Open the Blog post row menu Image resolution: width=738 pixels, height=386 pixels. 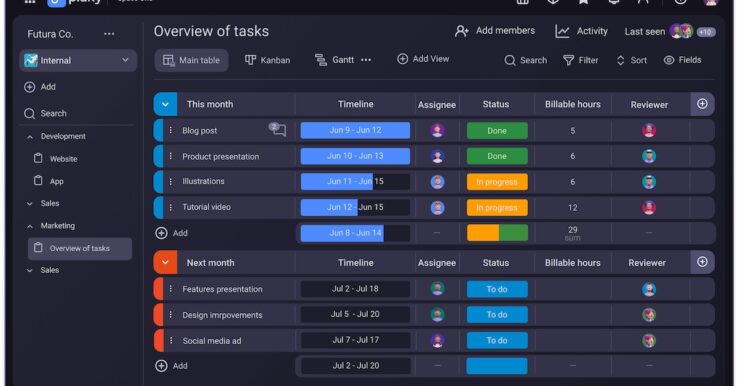click(171, 130)
